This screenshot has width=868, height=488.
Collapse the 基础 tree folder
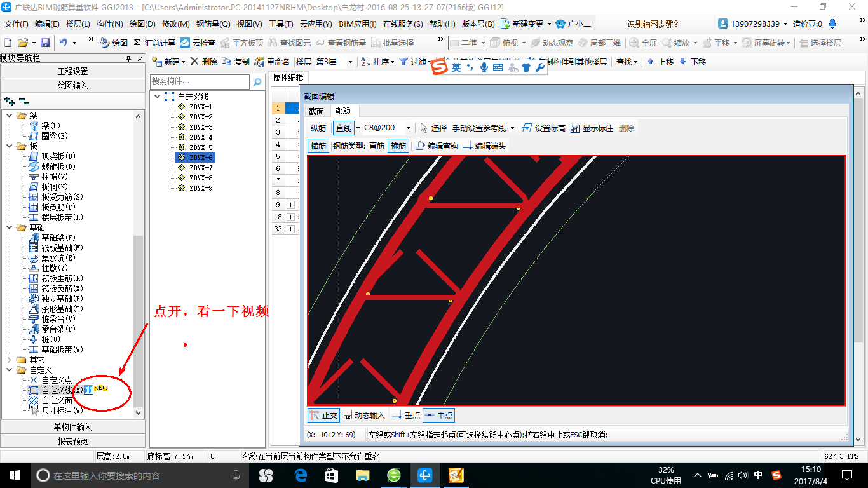coord(10,227)
